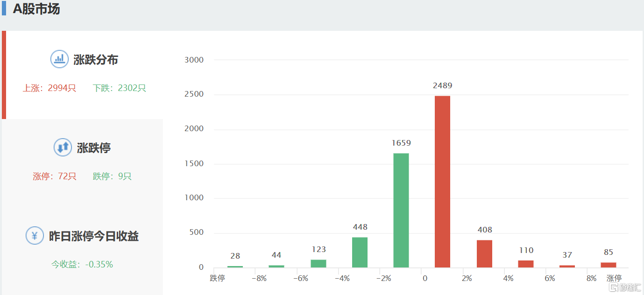Click the green bar labeled 448
The width and height of the screenshot is (644, 295).
pyautogui.click(x=360, y=252)
